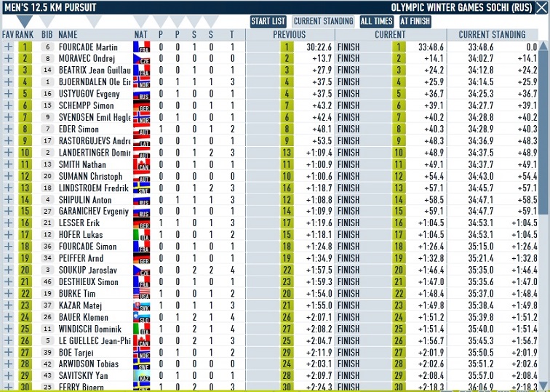Sort by second P shooting column triangle
Viewport: 550px width, 392px height.
click(x=177, y=21)
